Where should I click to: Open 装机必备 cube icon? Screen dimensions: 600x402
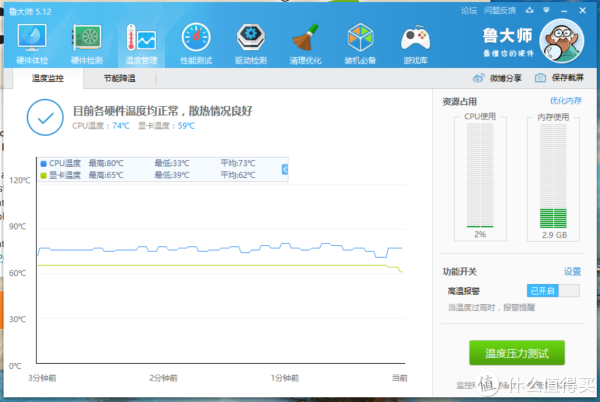(x=360, y=43)
